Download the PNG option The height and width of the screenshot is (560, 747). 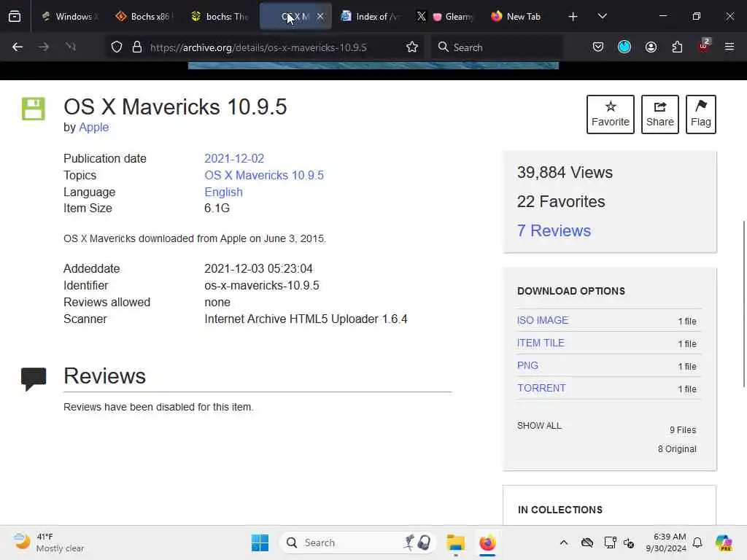click(528, 365)
